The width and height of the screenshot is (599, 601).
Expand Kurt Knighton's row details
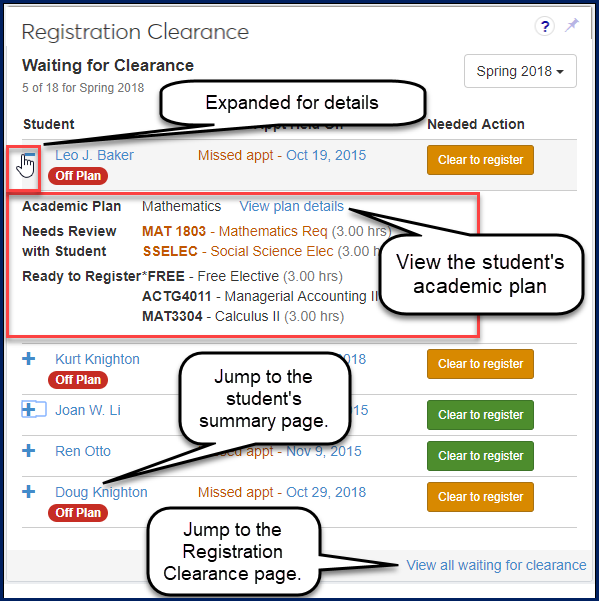(x=28, y=359)
